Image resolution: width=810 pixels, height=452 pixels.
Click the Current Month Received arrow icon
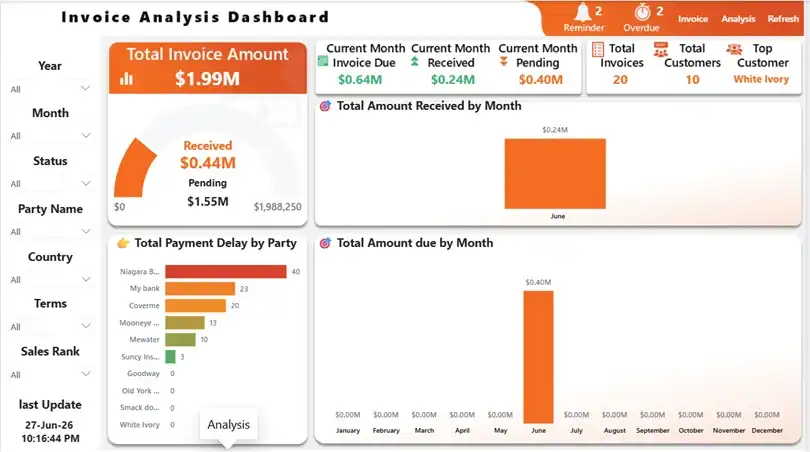(x=414, y=62)
